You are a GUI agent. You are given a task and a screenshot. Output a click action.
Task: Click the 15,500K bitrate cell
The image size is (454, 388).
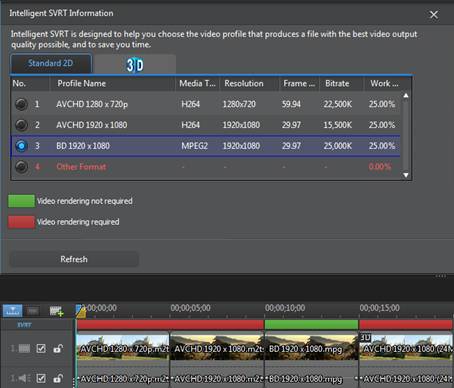pyautogui.click(x=338, y=125)
